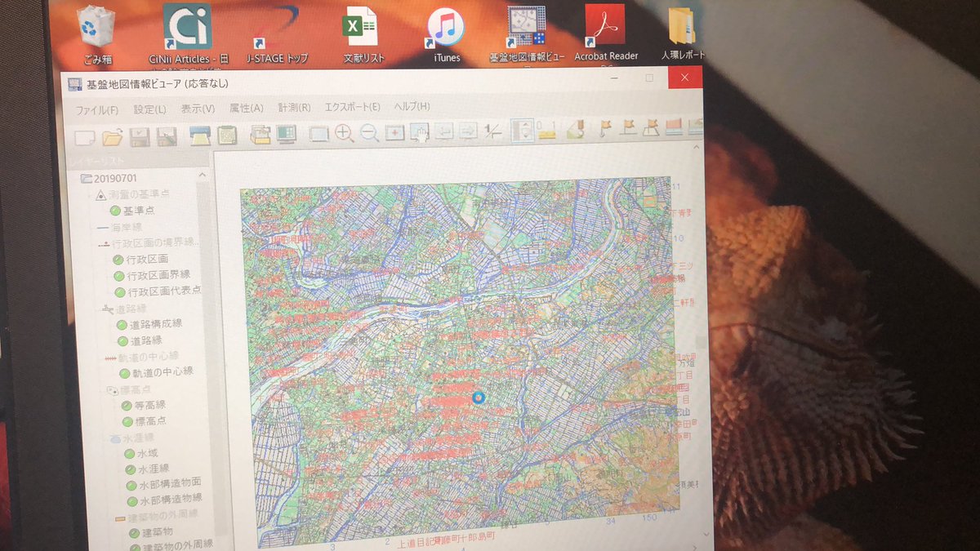Toggle the 行政区画界線 layer check mark

(119, 275)
